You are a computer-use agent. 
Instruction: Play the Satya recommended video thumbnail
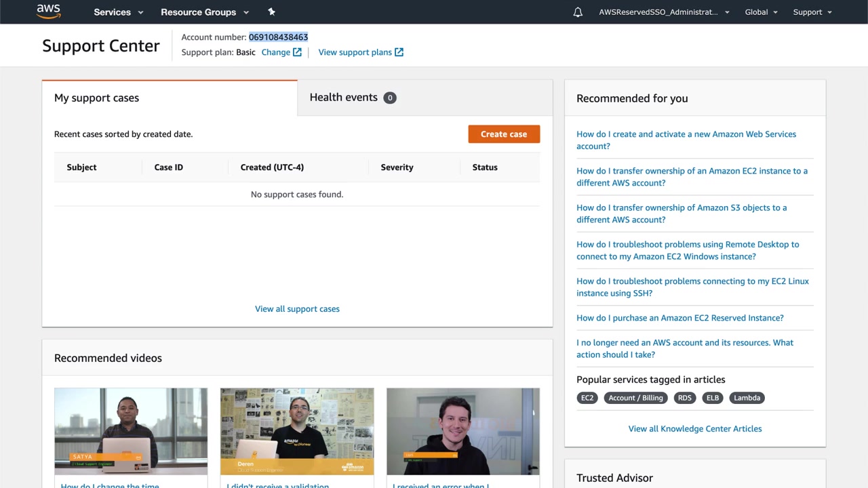coord(131,431)
